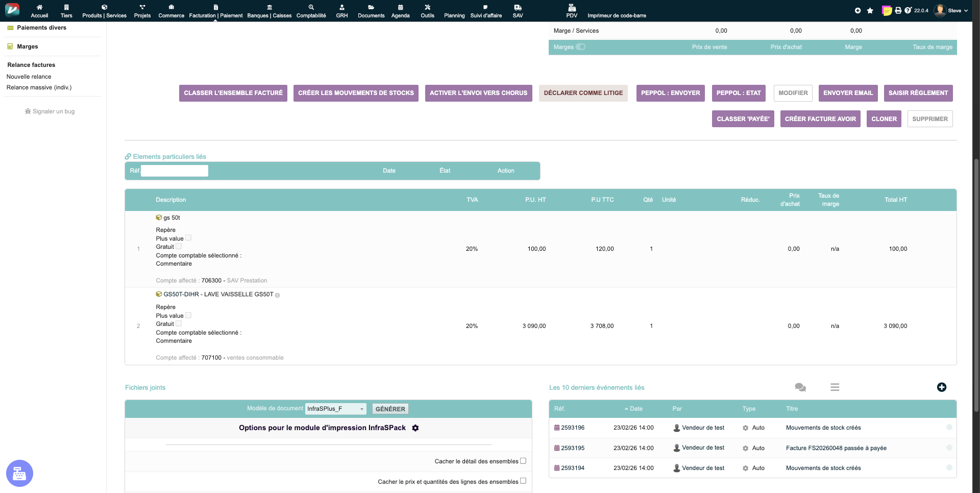
Task: Sort events by Date column
Action: 636,409
